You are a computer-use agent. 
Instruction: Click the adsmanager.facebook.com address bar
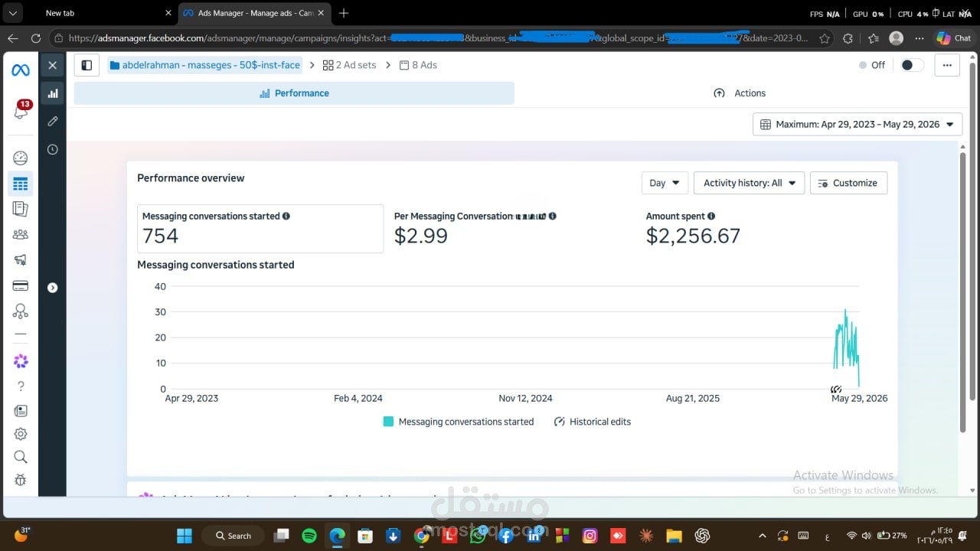pos(436,38)
